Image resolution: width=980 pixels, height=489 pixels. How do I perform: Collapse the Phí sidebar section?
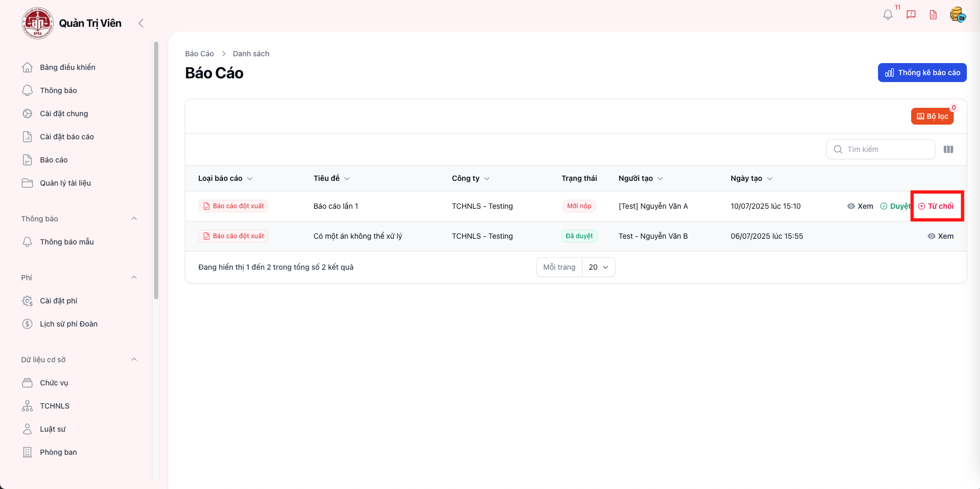pos(134,278)
